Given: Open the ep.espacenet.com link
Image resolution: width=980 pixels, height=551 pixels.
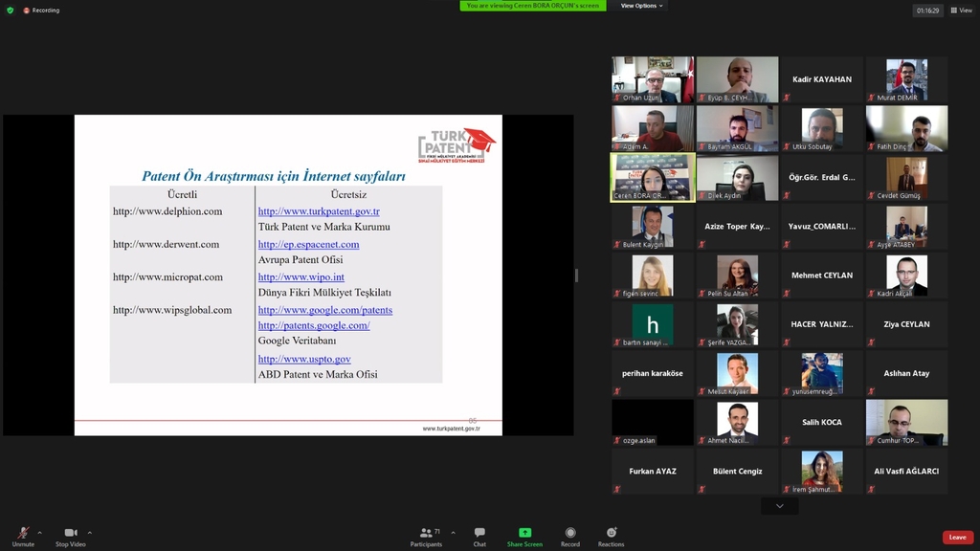Looking at the screenshot, I should tap(309, 244).
